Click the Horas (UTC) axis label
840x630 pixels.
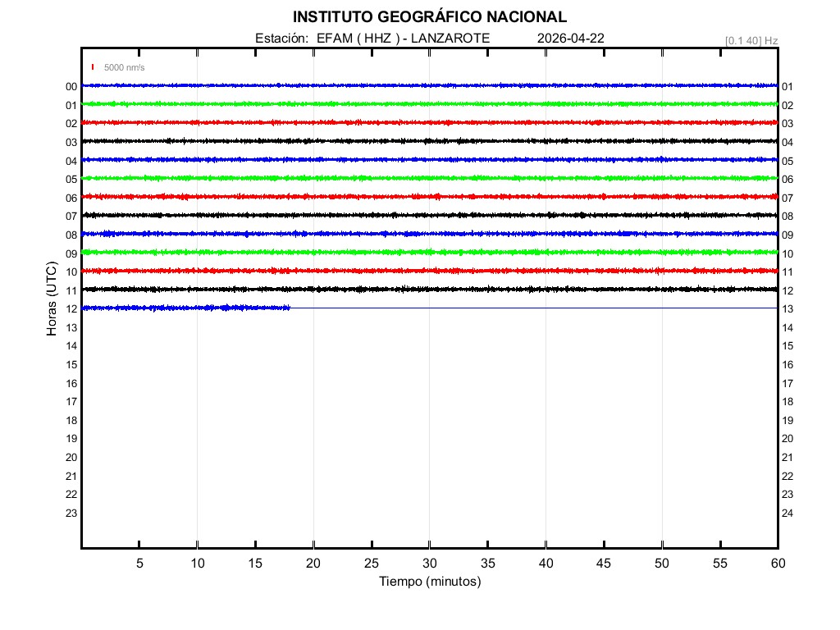pos(52,299)
